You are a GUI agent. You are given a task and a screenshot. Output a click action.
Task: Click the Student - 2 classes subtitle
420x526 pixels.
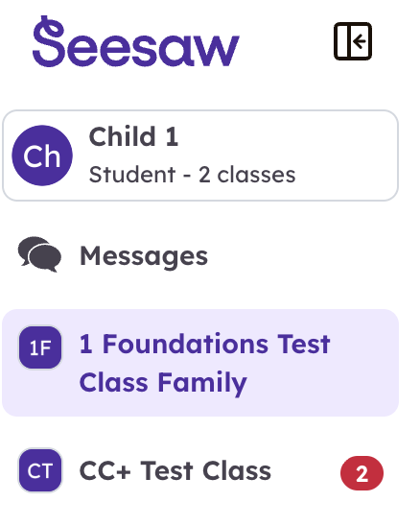pyautogui.click(x=192, y=175)
